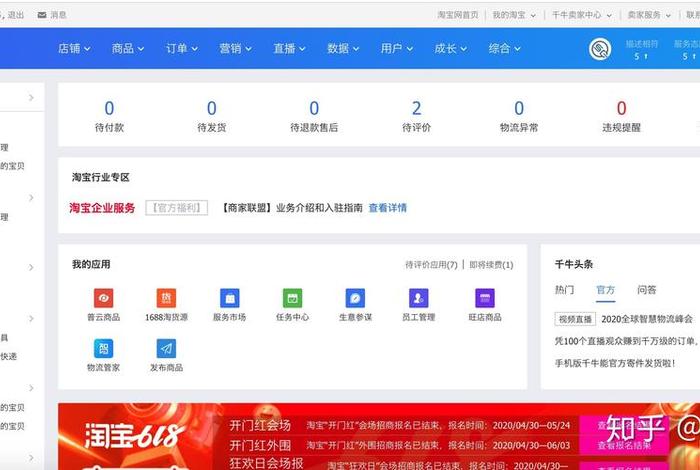Open the 用户 dropdown menu
Screen dimensions: 700x470
[396, 48]
